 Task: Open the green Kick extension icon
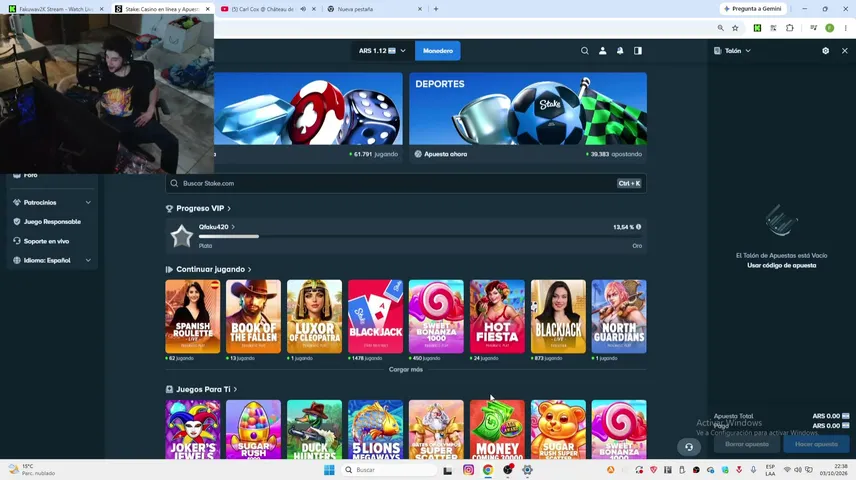757,28
